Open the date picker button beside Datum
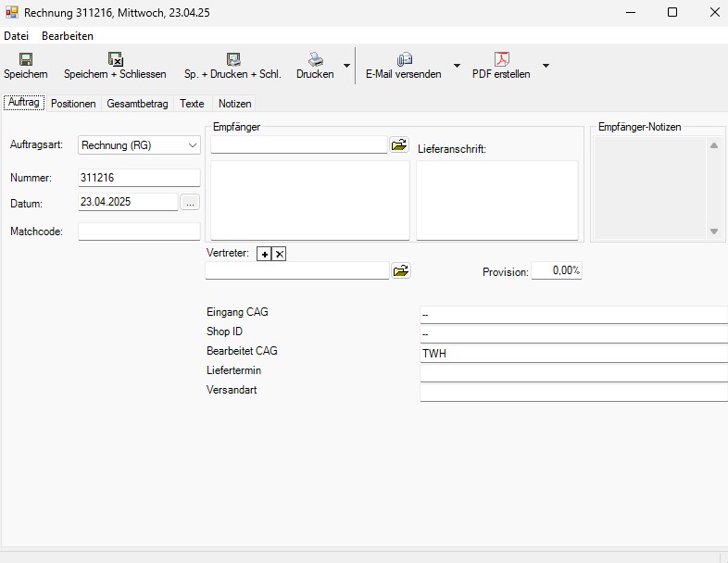Image resolution: width=728 pixels, height=563 pixels. (x=190, y=202)
